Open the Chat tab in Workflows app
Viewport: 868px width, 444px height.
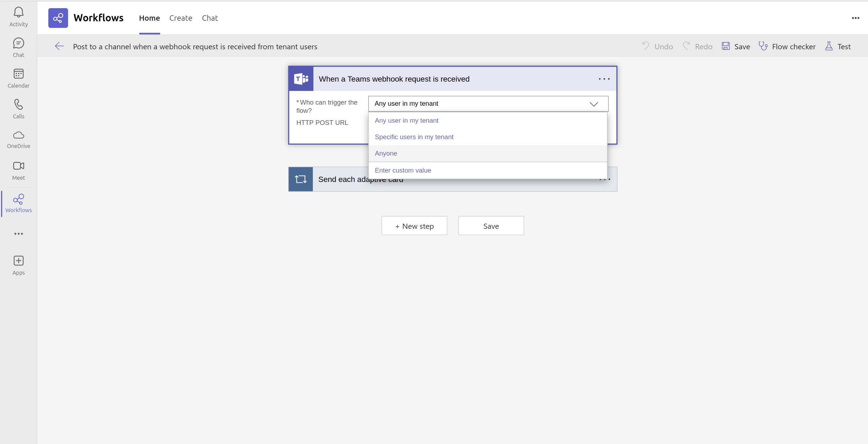pos(209,18)
